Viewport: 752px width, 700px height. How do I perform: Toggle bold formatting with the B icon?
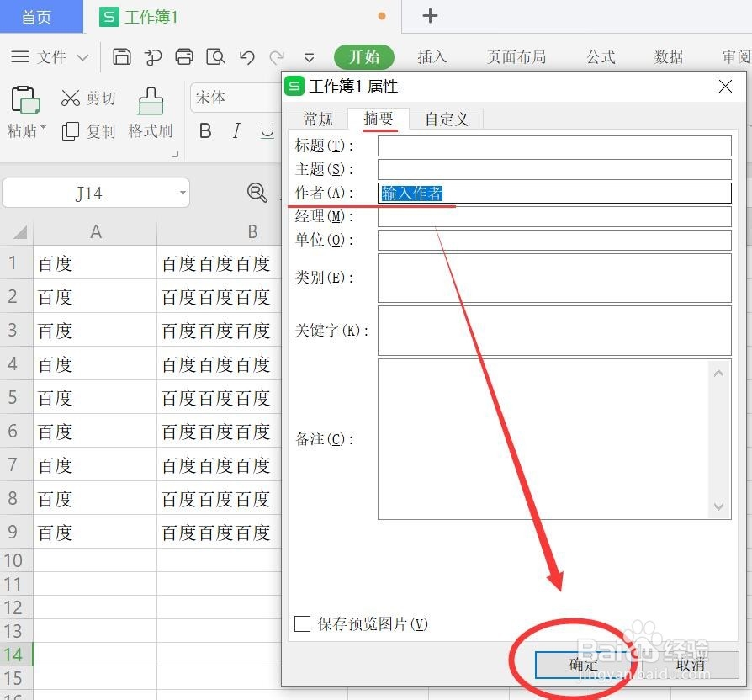point(204,131)
